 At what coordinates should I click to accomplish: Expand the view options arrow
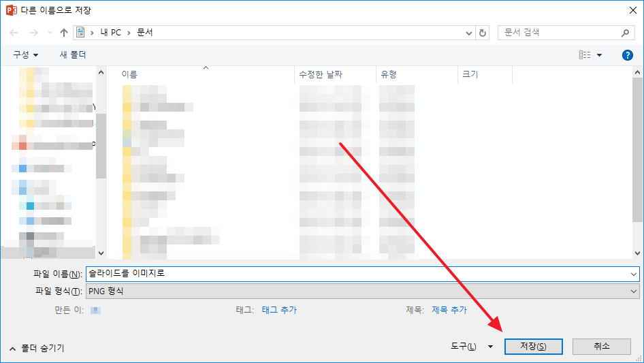pyautogui.click(x=599, y=55)
